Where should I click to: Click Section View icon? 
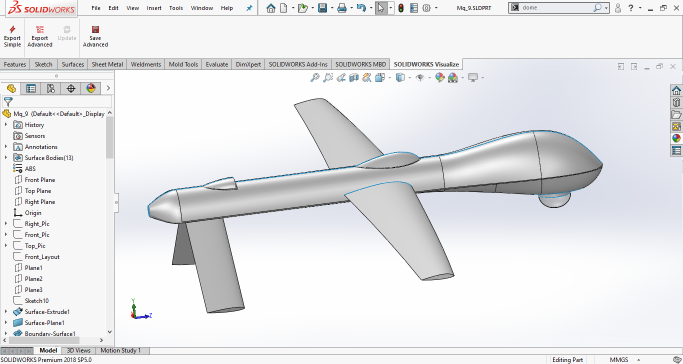(354, 78)
